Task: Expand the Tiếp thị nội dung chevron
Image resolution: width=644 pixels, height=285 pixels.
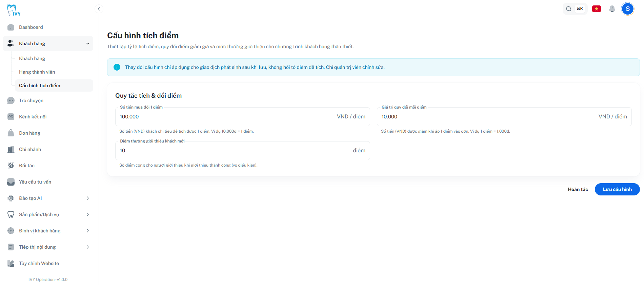Action: pos(88,247)
